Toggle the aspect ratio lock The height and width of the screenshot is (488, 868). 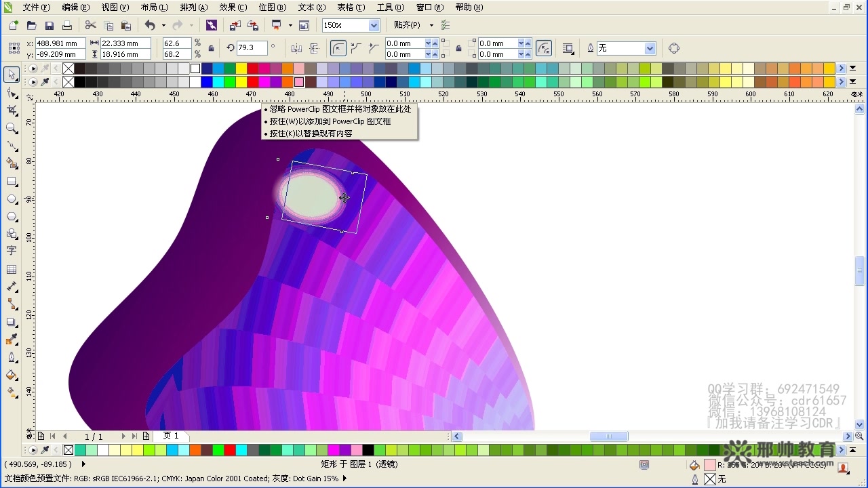pyautogui.click(x=212, y=48)
